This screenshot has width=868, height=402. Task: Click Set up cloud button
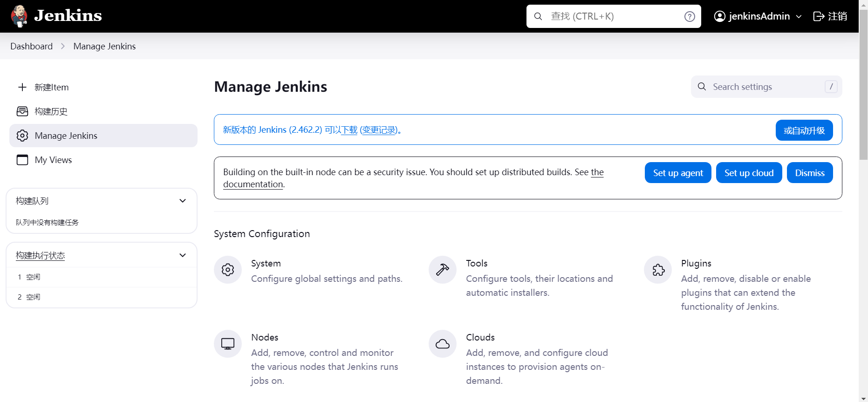[x=749, y=173]
